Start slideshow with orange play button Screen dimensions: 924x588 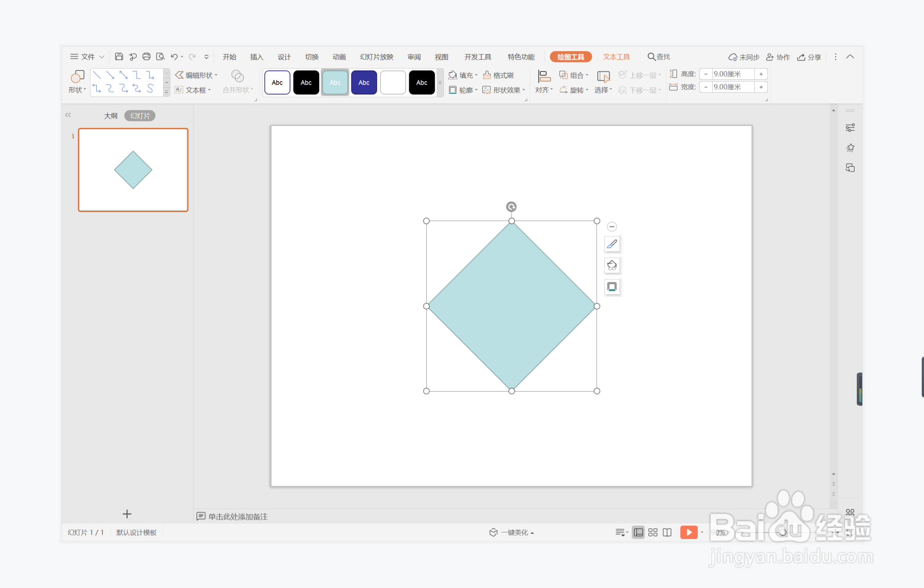point(689,532)
